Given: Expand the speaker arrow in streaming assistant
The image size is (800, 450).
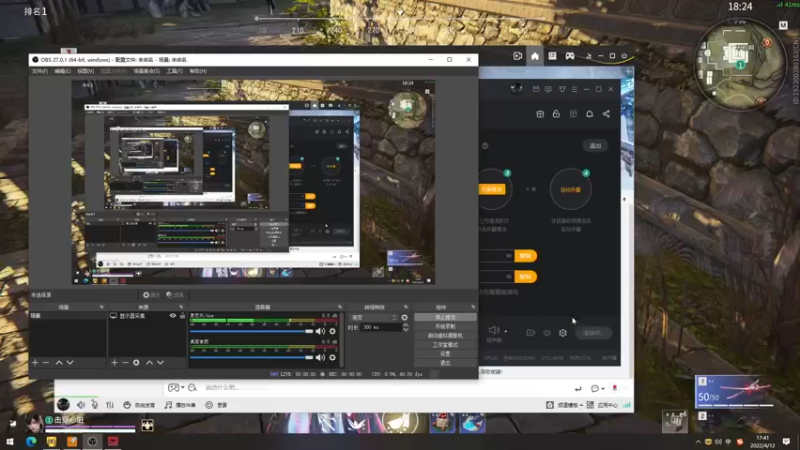Looking at the screenshot, I should pos(506,331).
